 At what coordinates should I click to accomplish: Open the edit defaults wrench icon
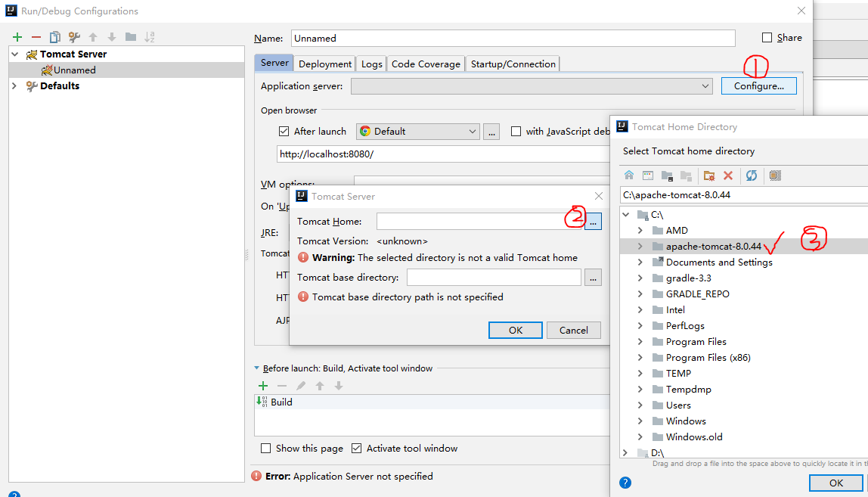73,37
